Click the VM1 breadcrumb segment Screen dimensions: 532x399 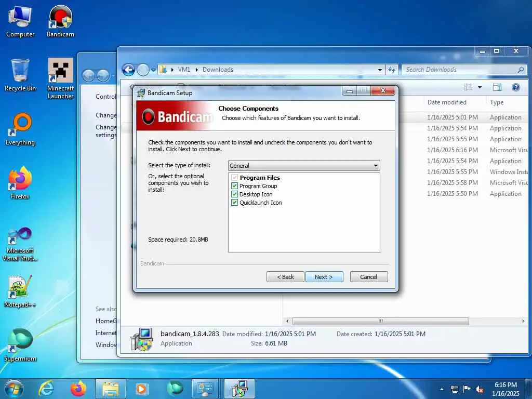(184, 70)
